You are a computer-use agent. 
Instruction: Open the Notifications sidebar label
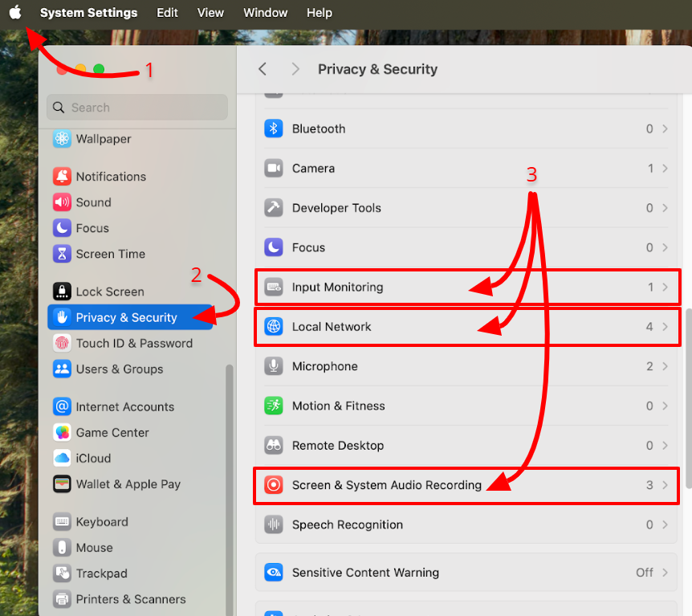(111, 176)
